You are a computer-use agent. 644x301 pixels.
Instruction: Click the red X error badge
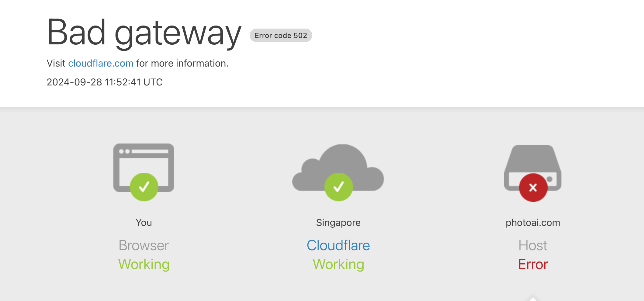(533, 188)
